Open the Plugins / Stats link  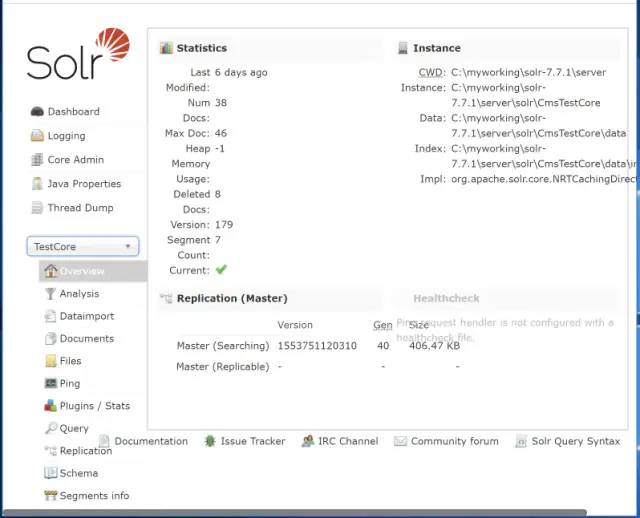click(95, 406)
